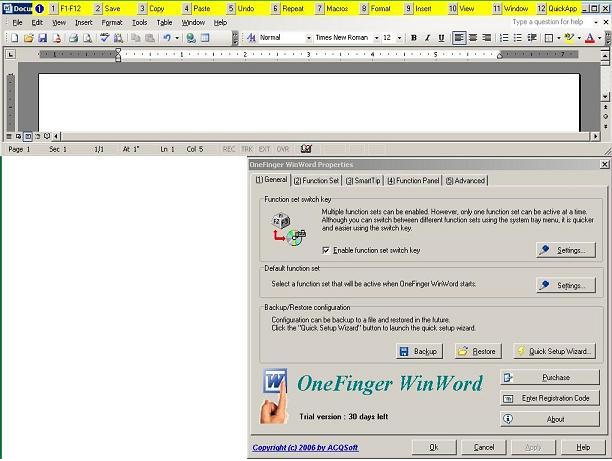Click the Purchase button
Viewport: 612px width, 461px height.
pyautogui.click(x=550, y=377)
